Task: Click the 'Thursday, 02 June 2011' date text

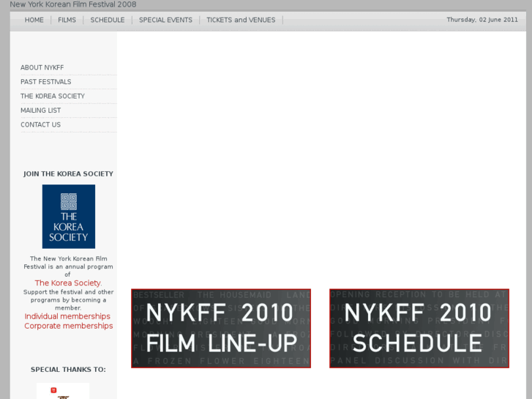Action: pyautogui.click(x=482, y=20)
